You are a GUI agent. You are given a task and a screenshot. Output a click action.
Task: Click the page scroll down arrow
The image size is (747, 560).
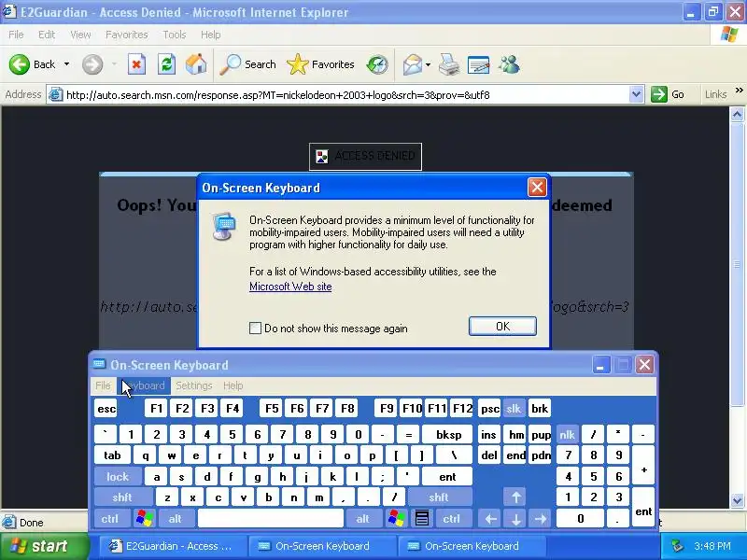pyautogui.click(x=737, y=500)
